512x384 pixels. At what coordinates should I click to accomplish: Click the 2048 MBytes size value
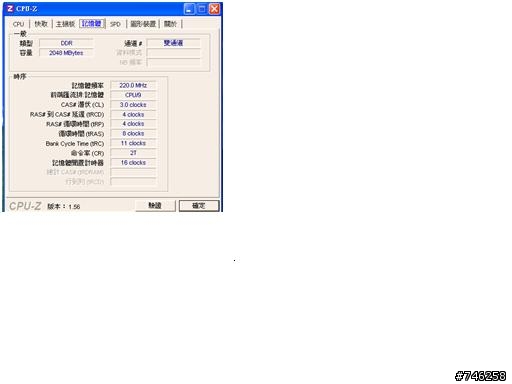(66, 53)
